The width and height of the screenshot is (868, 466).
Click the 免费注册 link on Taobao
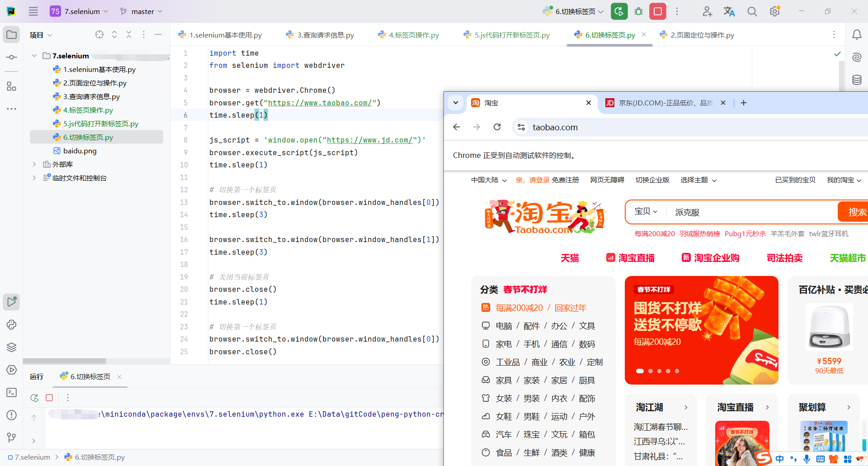coord(565,180)
